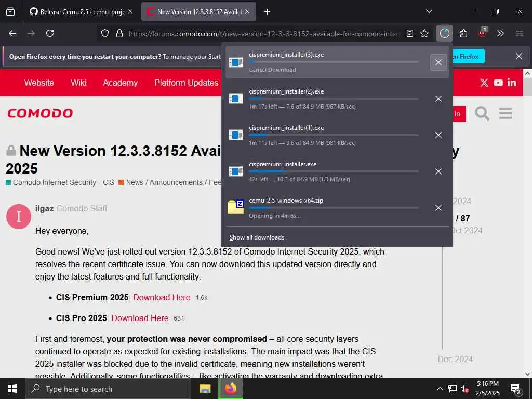Click the browser address bar URL
Image resolution: width=532 pixels, height=399 pixels.
click(x=264, y=34)
